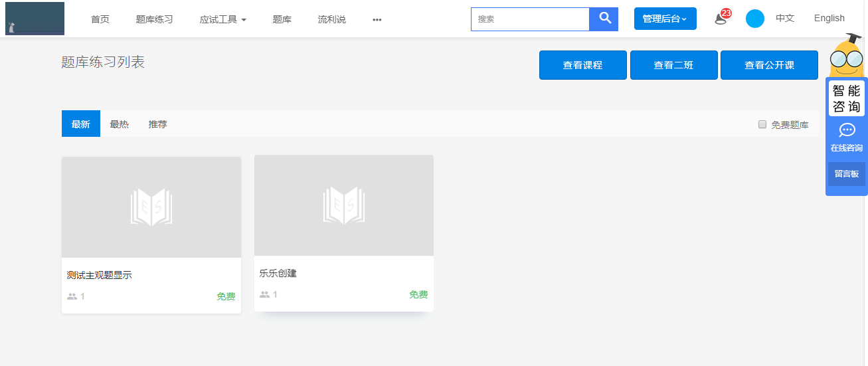Viewport: 868px width, 366px height.
Task: Click the magnifier search button
Action: [x=604, y=19]
